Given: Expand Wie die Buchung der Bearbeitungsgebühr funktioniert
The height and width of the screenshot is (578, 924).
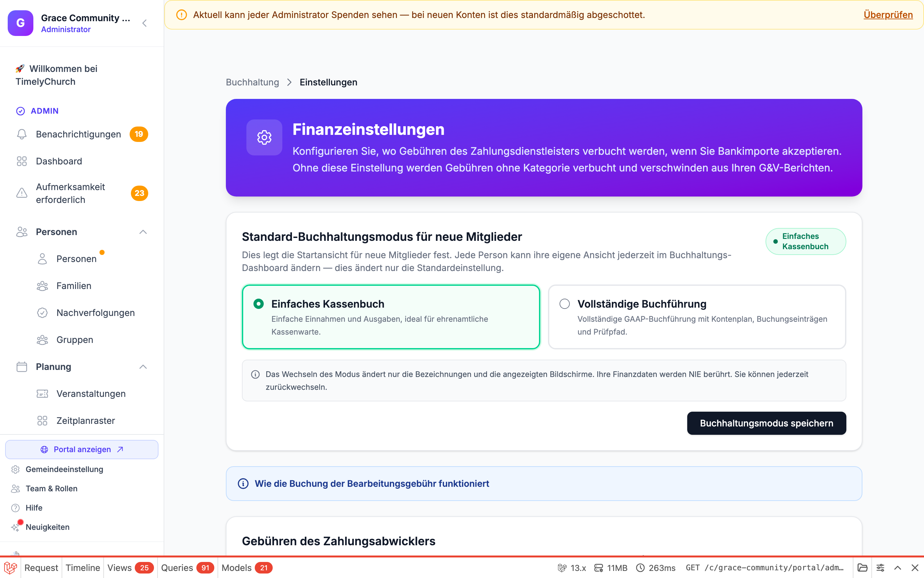Looking at the screenshot, I should pyautogui.click(x=544, y=484).
